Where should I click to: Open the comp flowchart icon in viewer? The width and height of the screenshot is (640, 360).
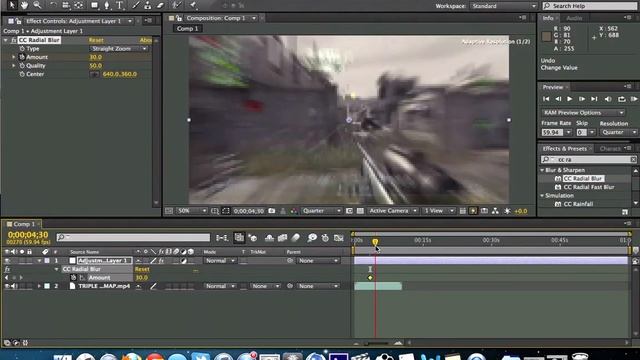(495, 211)
